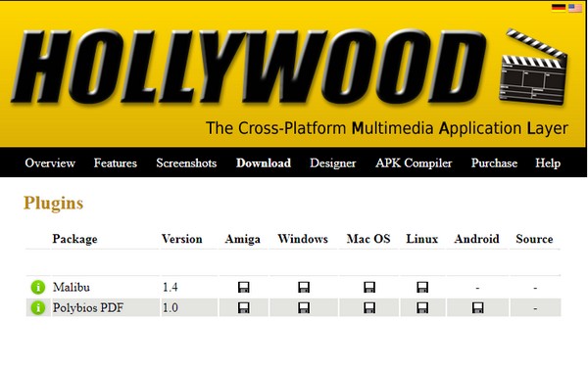Screen dimensions: 588x368
Task: Go to the Features page
Action: (x=115, y=162)
